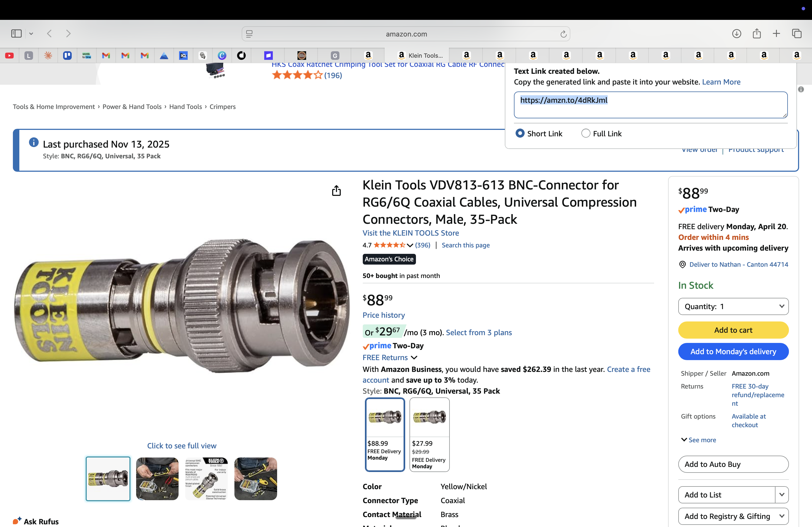812x527 pixels.
Task: Switch to the gray L pinned tab
Action: [29, 55]
